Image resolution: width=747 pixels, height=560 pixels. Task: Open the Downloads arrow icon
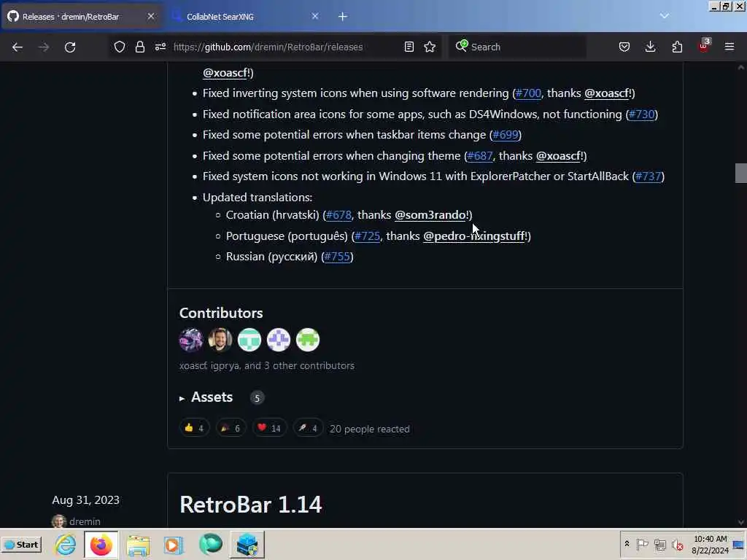650,47
